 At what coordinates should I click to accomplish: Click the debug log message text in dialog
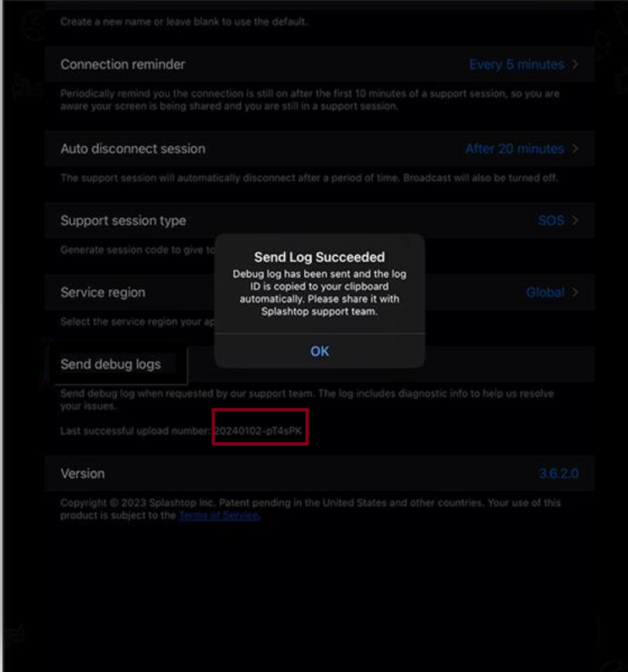[319, 292]
